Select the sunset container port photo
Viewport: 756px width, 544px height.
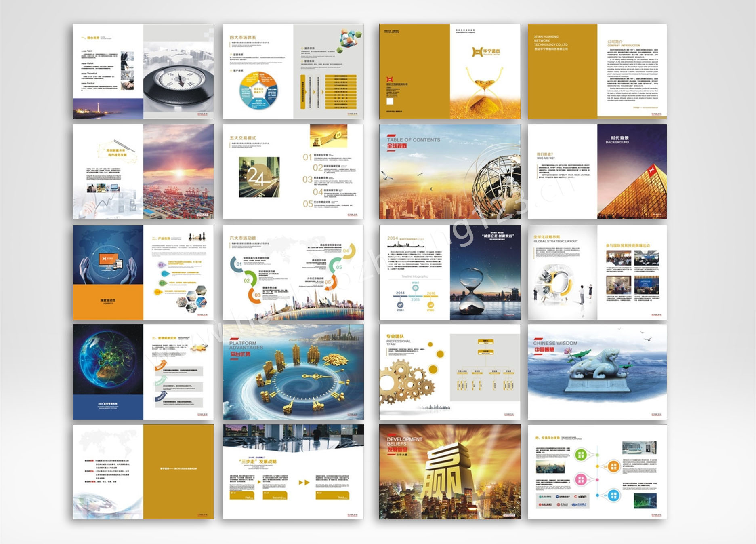coord(178,172)
